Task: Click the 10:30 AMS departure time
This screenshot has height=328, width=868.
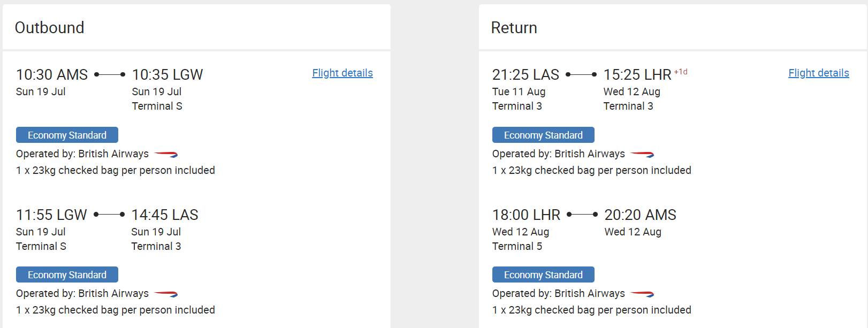Action: pyautogui.click(x=52, y=74)
